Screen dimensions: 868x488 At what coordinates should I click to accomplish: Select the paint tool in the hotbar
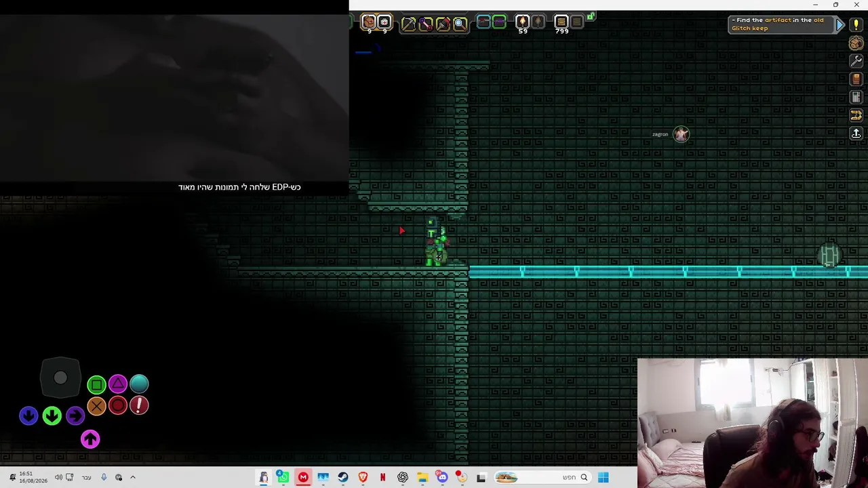point(442,24)
